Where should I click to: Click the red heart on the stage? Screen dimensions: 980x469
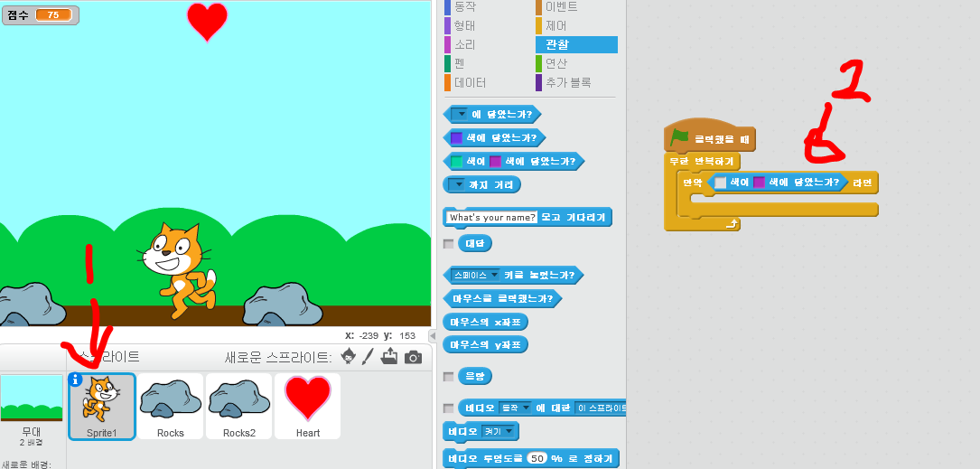coord(207,21)
